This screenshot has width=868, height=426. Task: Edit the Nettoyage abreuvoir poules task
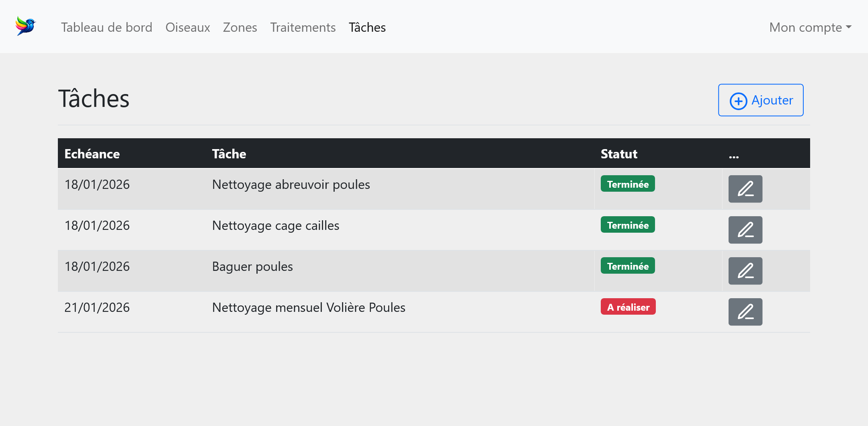[x=745, y=189]
